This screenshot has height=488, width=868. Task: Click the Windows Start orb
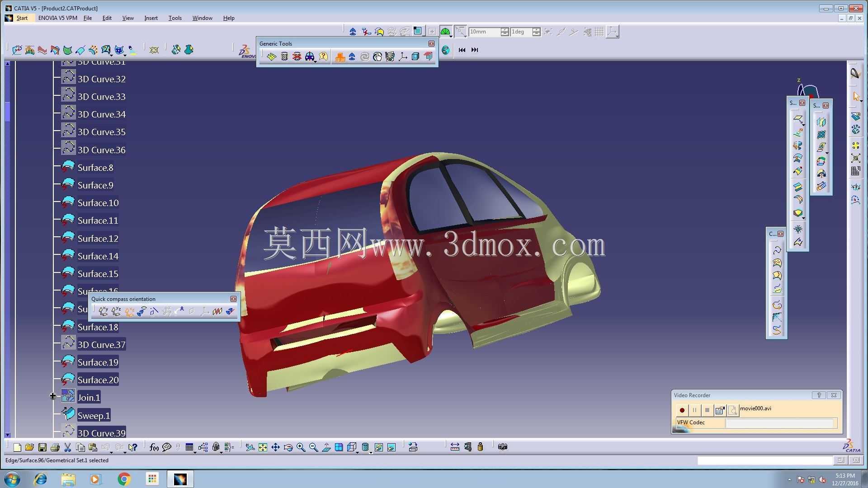coord(12,479)
